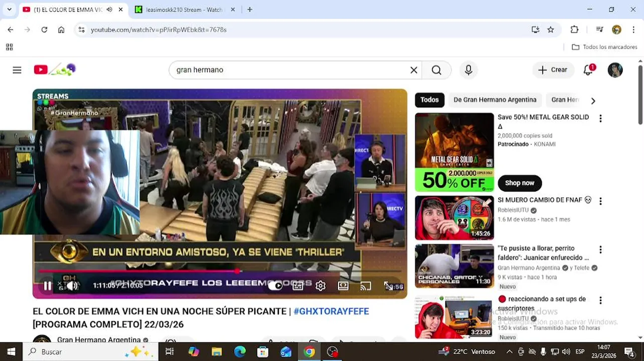
Task: View site information icon in address bar
Action: pyautogui.click(x=82, y=30)
